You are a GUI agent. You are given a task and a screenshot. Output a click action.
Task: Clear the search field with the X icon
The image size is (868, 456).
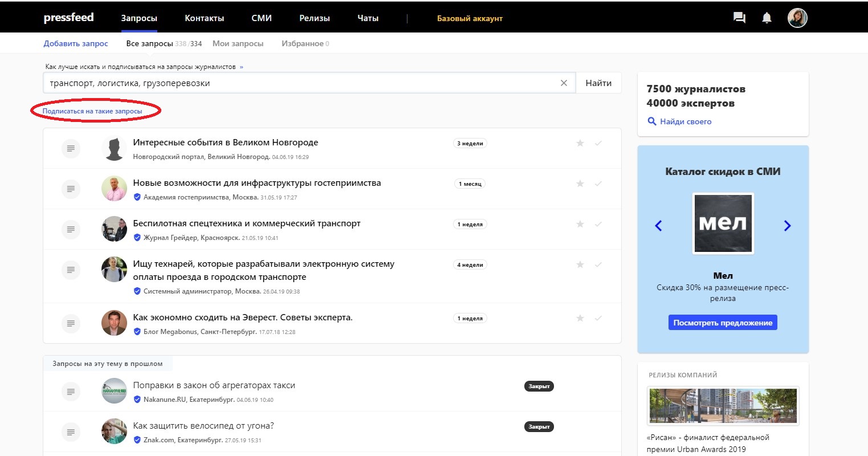point(564,83)
